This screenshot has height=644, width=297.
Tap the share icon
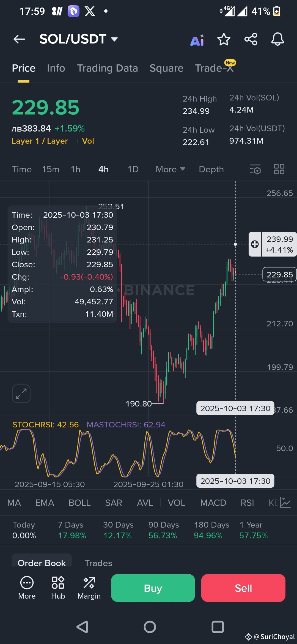click(251, 39)
